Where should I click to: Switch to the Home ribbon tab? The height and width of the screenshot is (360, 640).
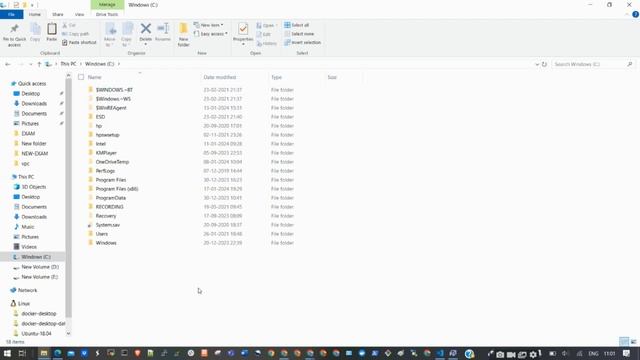click(x=35, y=14)
